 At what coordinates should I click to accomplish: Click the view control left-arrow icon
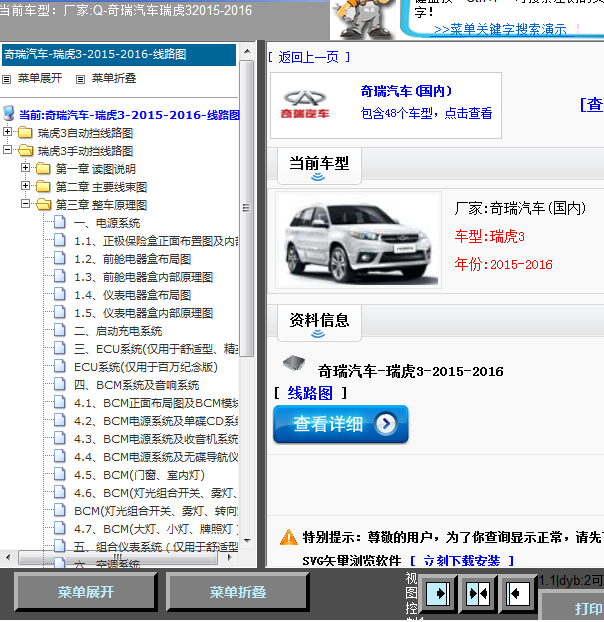[x=518, y=593]
